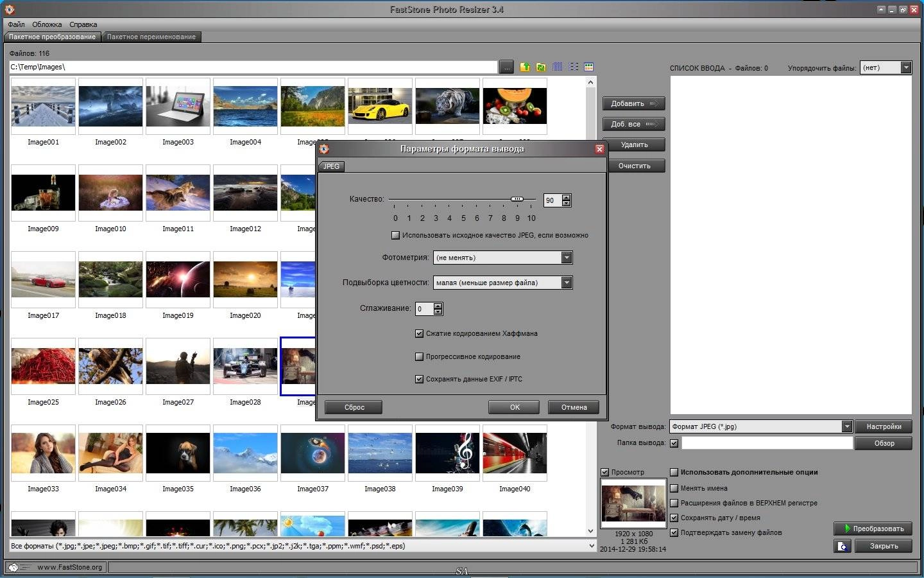This screenshot has height=578, width=924.
Task: Click the Обзор browse button
Action: [x=884, y=443]
